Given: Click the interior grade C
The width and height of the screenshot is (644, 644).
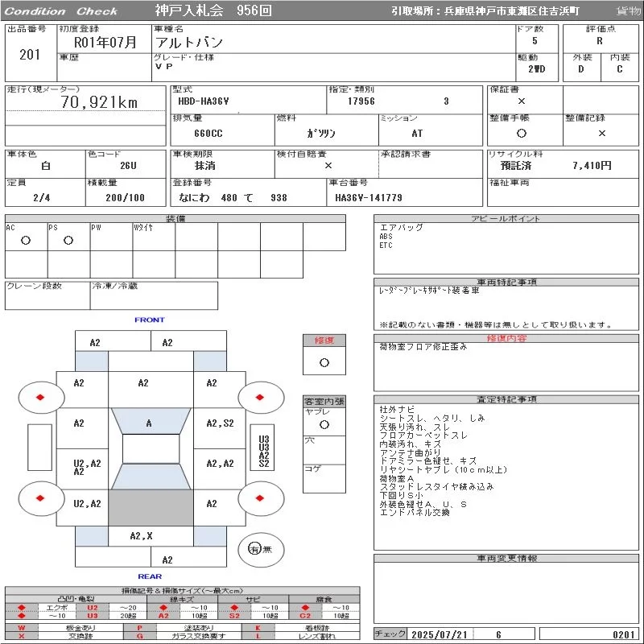Looking at the screenshot, I should pos(620,69).
